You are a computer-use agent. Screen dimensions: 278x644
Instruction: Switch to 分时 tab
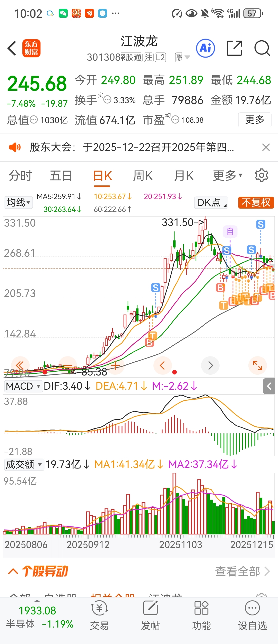(x=20, y=176)
